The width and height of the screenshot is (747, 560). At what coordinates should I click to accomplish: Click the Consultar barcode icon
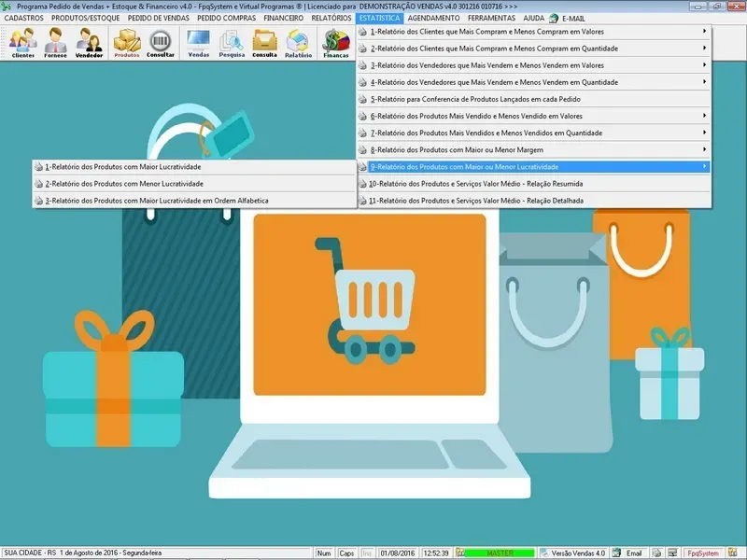click(x=161, y=43)
